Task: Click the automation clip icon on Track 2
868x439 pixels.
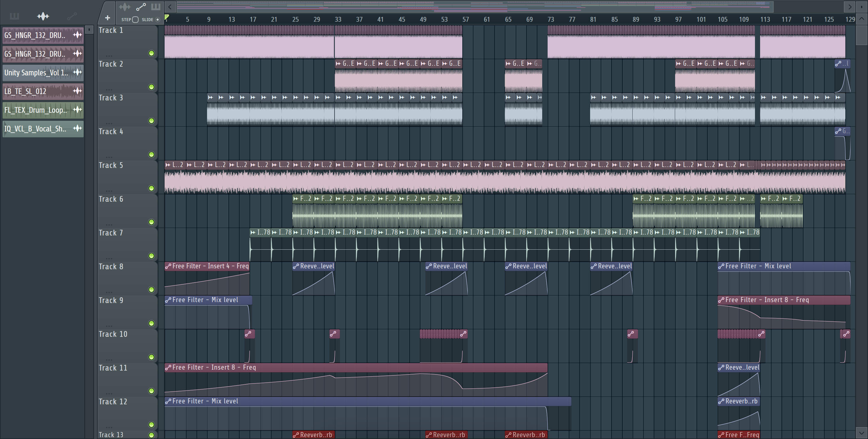Action: point(838,64)
